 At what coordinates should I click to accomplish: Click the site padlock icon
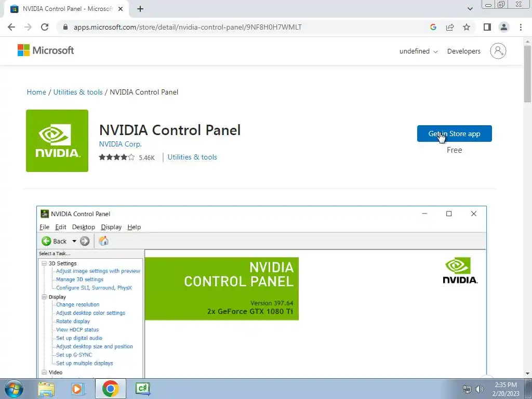(65, 27)
